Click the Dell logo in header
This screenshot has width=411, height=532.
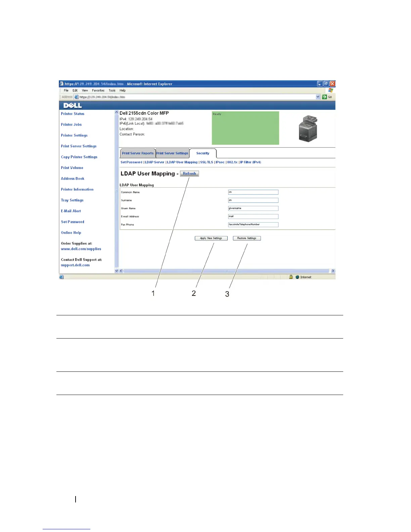73,105
